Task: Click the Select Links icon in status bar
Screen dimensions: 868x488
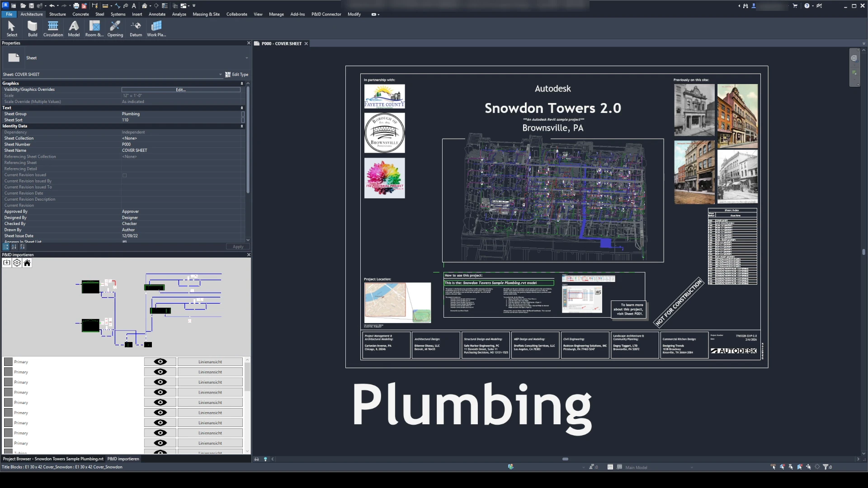Action: [773, 467]
